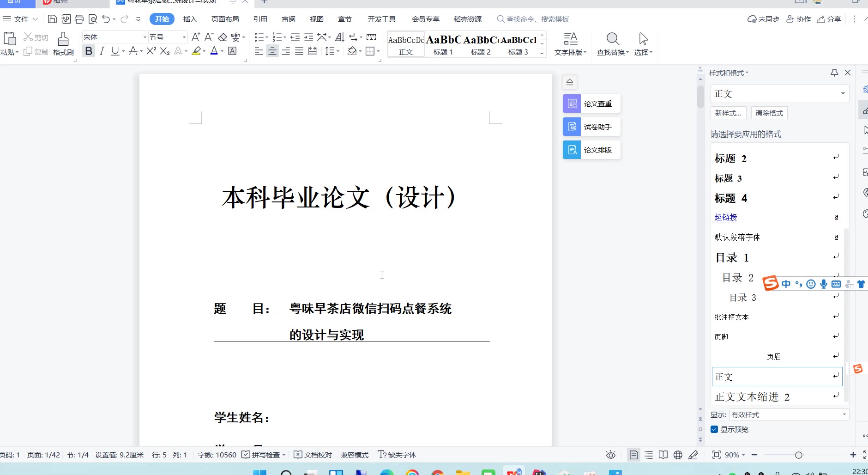Click the print icon in quick toolbar

tap(79, 19)
